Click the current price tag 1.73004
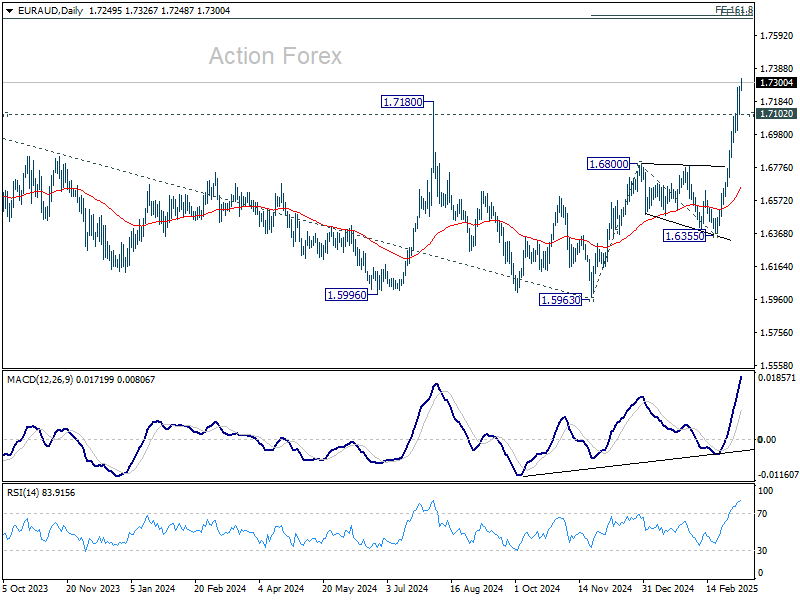The height and width of the screenshot is (600, 800). pyautogui.click(x=777, y=83)
